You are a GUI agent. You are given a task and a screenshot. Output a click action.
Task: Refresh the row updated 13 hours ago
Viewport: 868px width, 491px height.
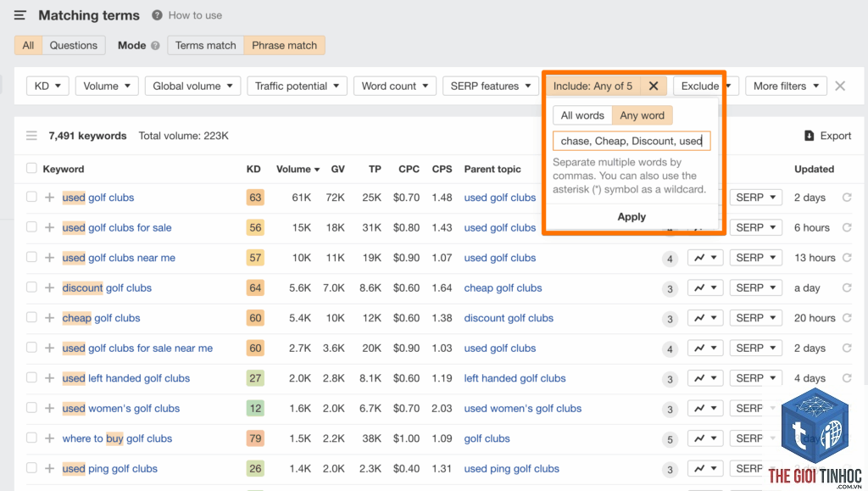click(x=847, y=258)
